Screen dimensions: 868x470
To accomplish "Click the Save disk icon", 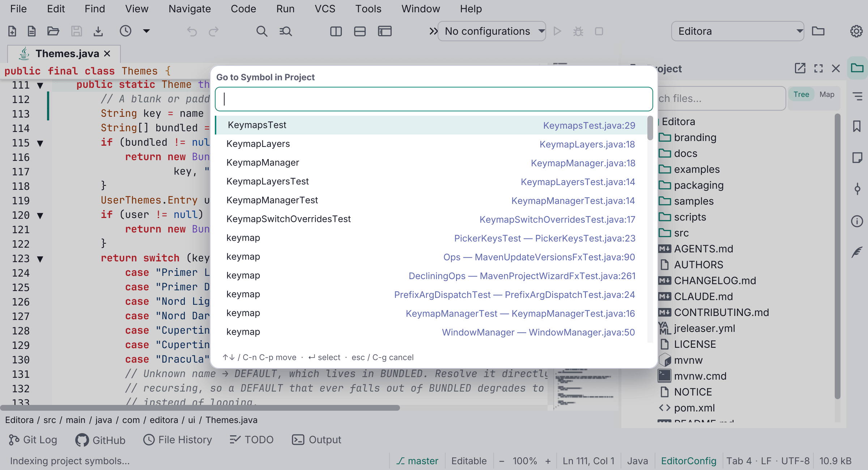I will point(76,31).
